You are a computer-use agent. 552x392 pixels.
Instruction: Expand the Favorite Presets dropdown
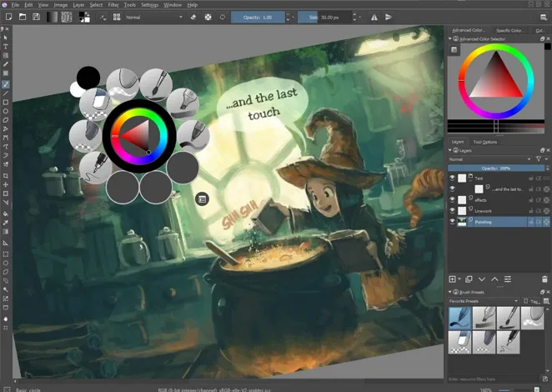coord(484,300)
